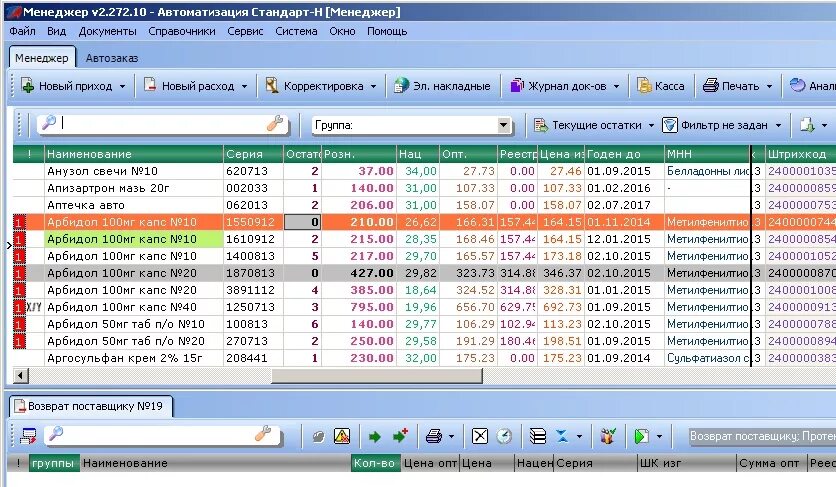Click the stacked lines list icon
Screen dimensions: 836x487
(537, 436)
